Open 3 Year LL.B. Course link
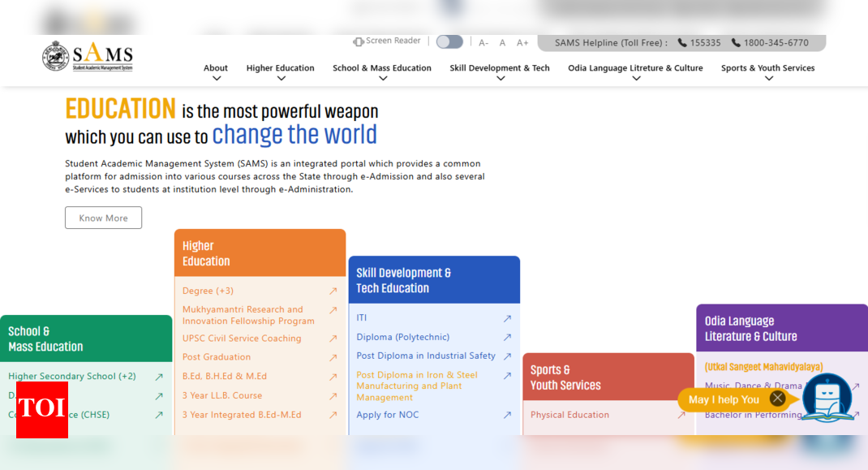Screen dimensions: 868x470 pos(222,395)
